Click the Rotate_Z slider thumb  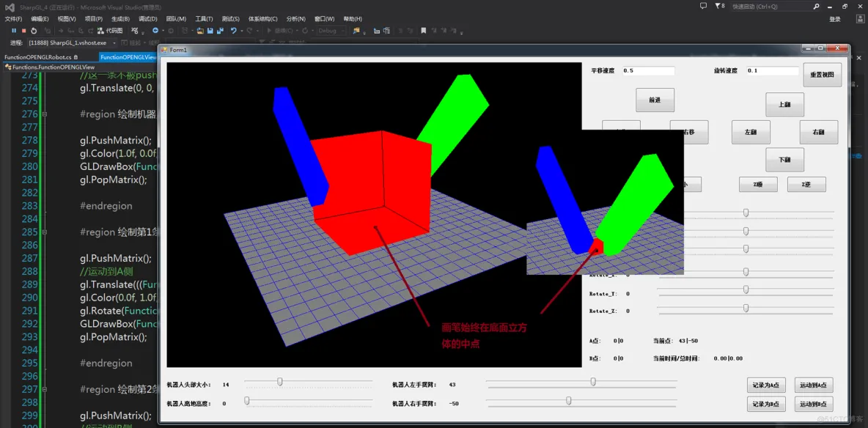point(746,308)
